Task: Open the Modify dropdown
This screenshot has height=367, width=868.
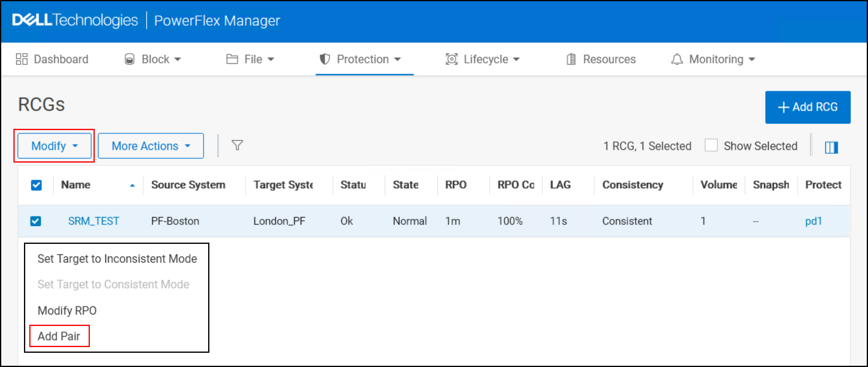Action: click(54, 146)
